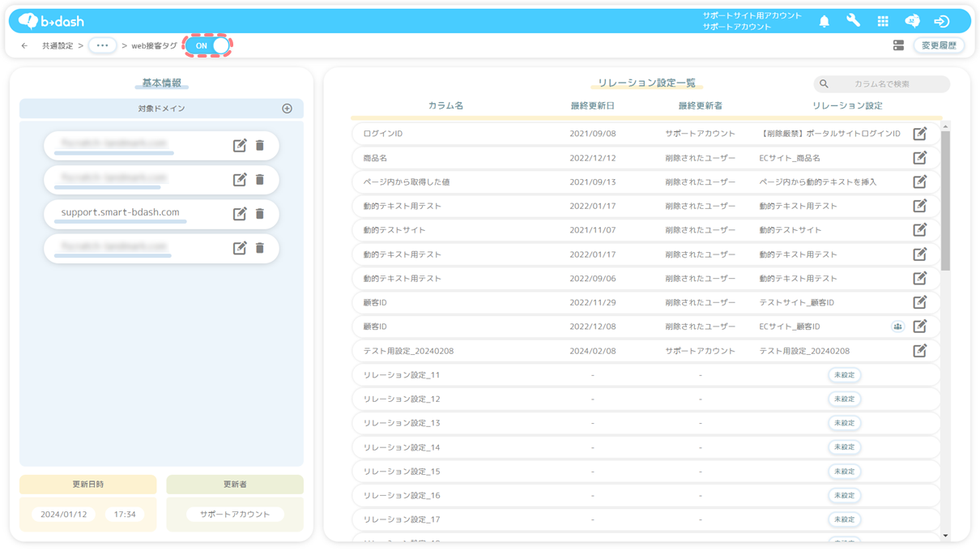Click the 2024/01/12 update date
This screenshot has height=551, width=980.
tap(63, 515)
